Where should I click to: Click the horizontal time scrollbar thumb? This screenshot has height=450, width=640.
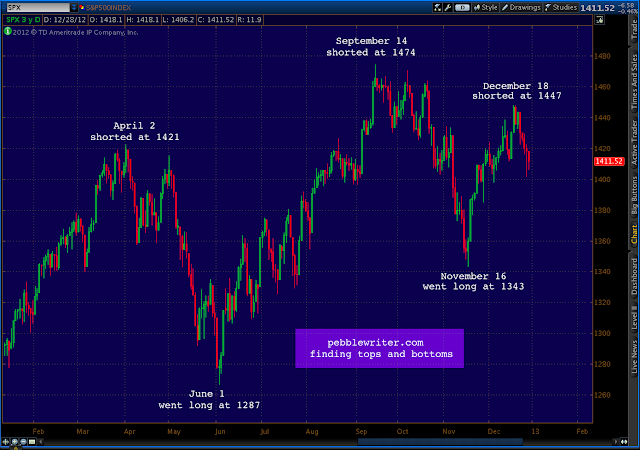(x=440, y=441)
